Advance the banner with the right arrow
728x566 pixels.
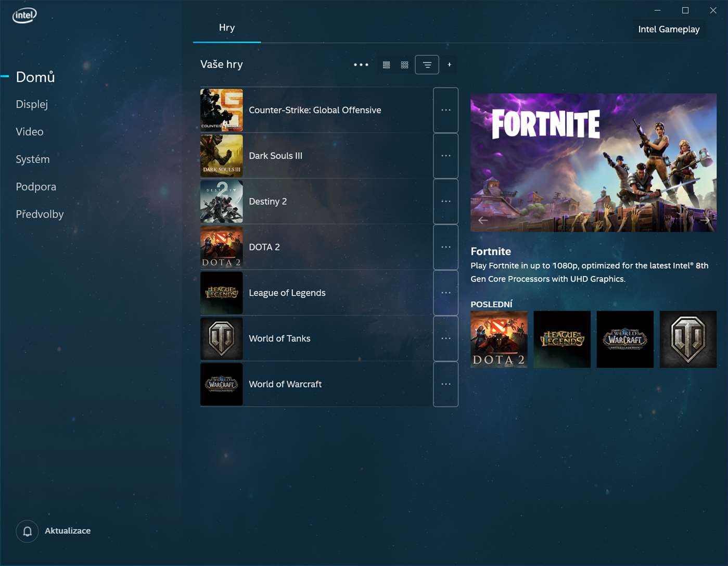706,220
